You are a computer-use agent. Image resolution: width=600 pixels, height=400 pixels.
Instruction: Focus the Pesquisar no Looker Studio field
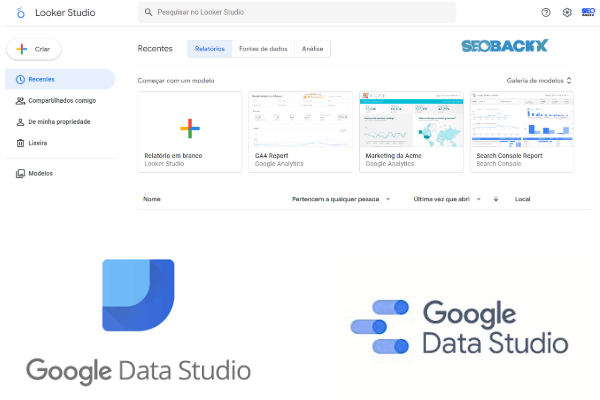[297, 12]
